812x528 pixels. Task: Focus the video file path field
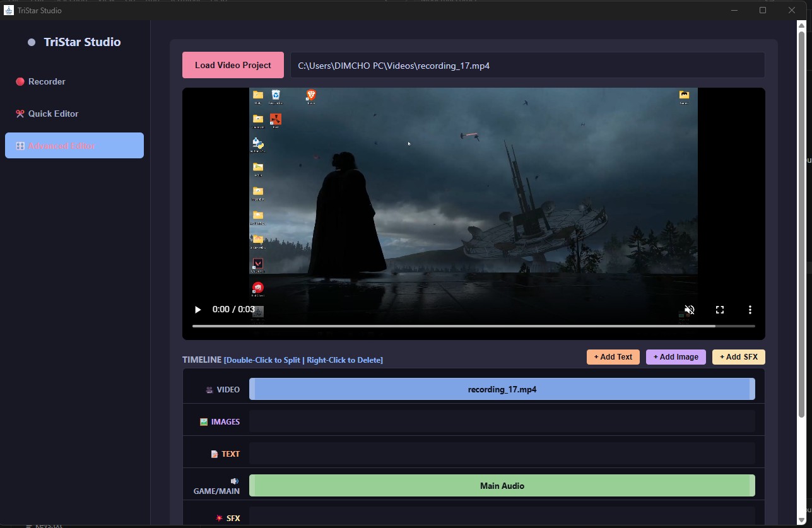tap(527, 65)
